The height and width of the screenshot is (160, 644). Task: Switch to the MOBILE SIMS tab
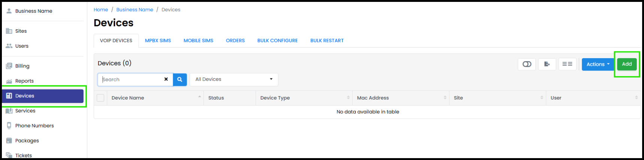tap(198, 41)
